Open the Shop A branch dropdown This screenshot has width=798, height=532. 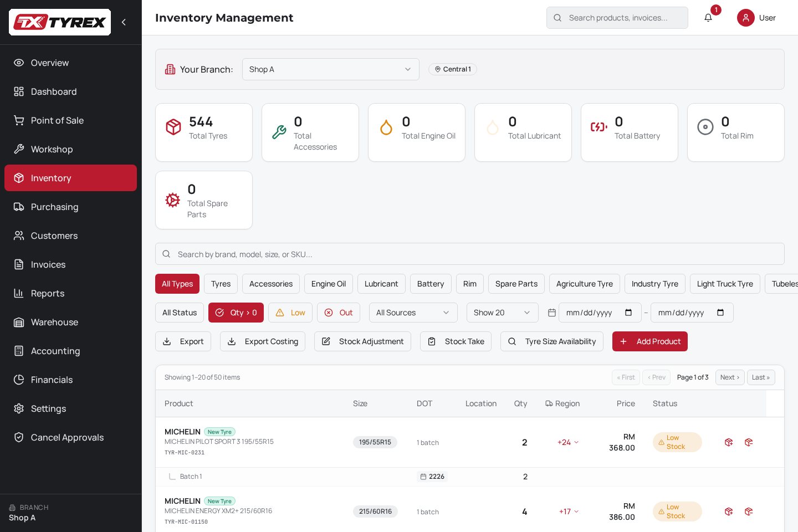click(331, 69)
